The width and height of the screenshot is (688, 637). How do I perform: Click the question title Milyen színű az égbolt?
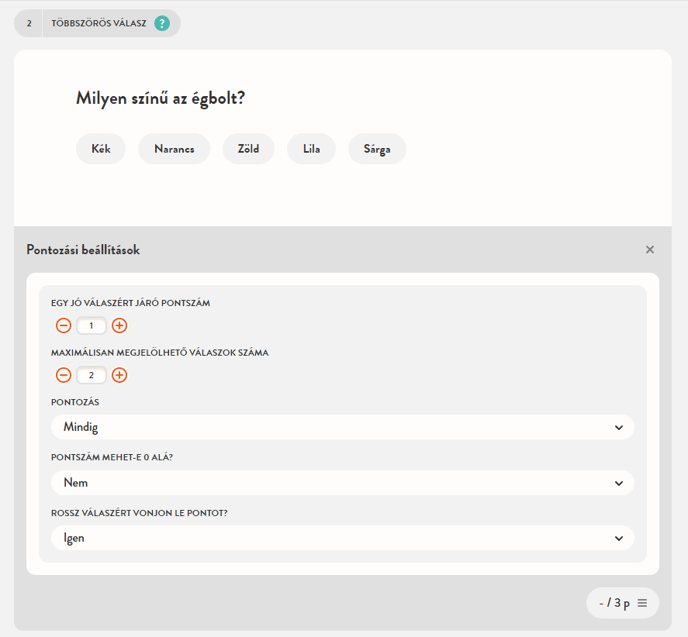[x=161, y=98]
